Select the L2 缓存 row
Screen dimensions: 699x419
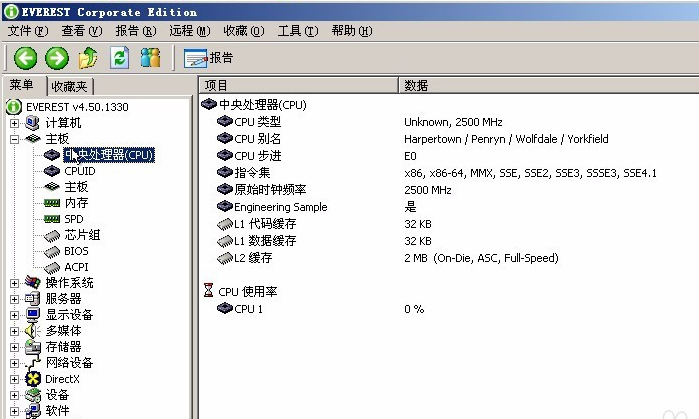[449, 258]
